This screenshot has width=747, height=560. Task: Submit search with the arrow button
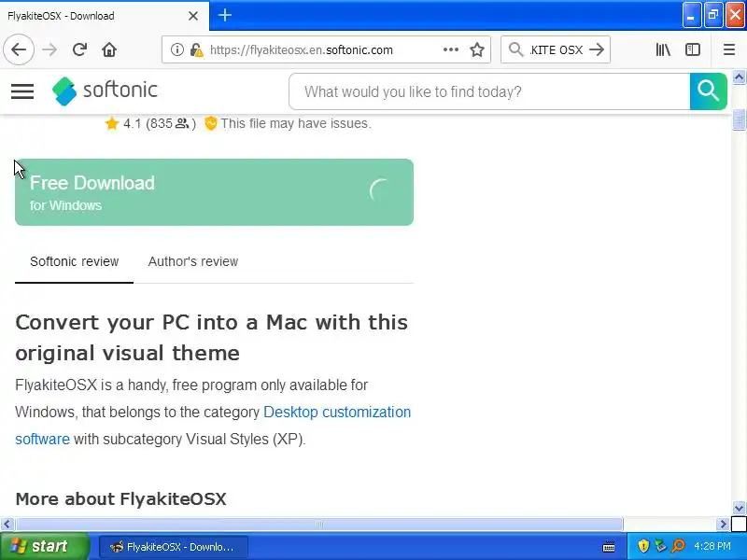click(597, 49)
